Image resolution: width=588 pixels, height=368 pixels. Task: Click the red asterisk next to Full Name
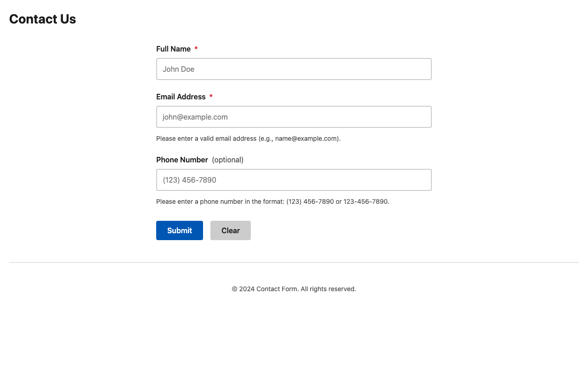point(196,49)
